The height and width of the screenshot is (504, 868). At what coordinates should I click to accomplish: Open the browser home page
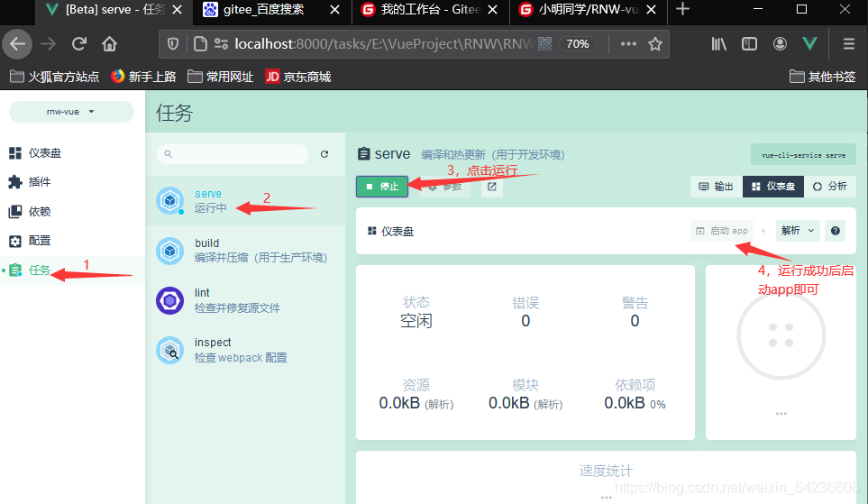(x=110, y=44)
